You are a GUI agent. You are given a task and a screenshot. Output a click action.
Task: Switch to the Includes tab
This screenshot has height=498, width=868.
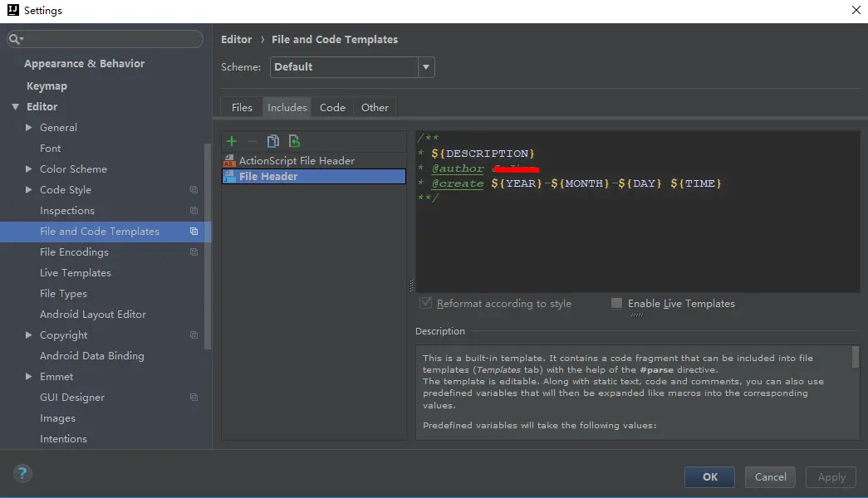[x=287, y=107]
